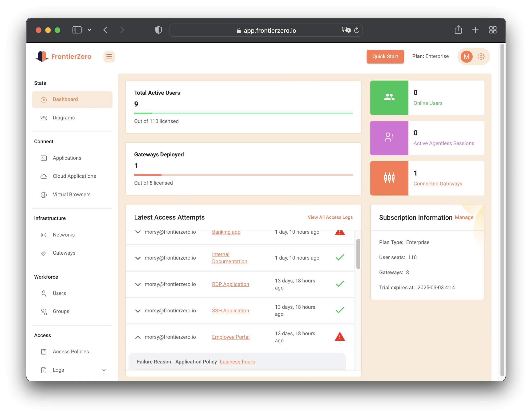Click the page vertical scrollbar
Viewport: 532px width, 416px height.
(x=502, y=210)
